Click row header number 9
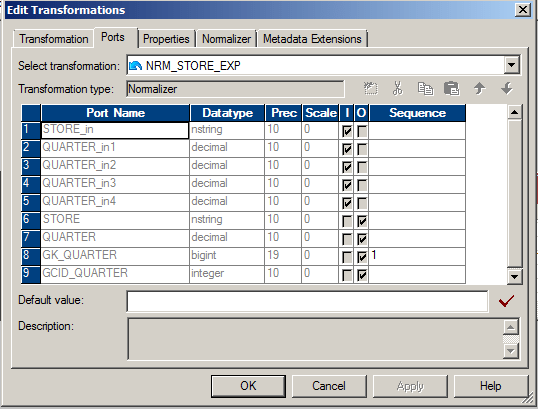Screen dimensions: 548x413 point(31,275)
